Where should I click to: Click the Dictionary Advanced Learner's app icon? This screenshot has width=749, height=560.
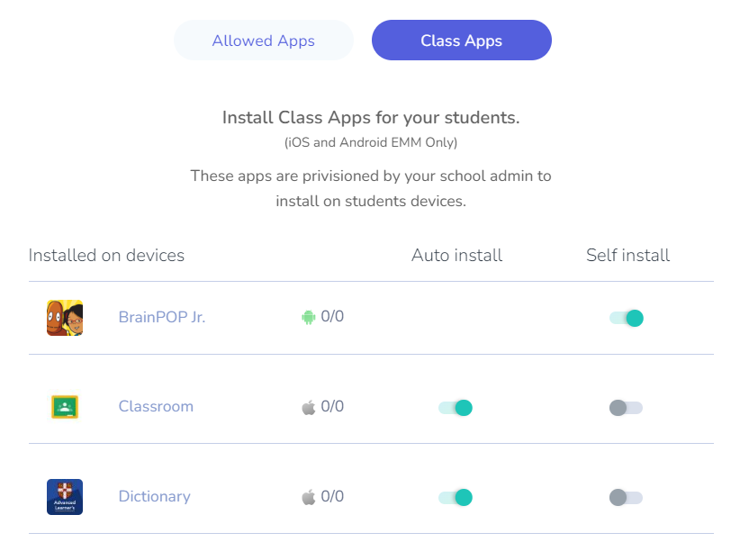click(65, 497)
